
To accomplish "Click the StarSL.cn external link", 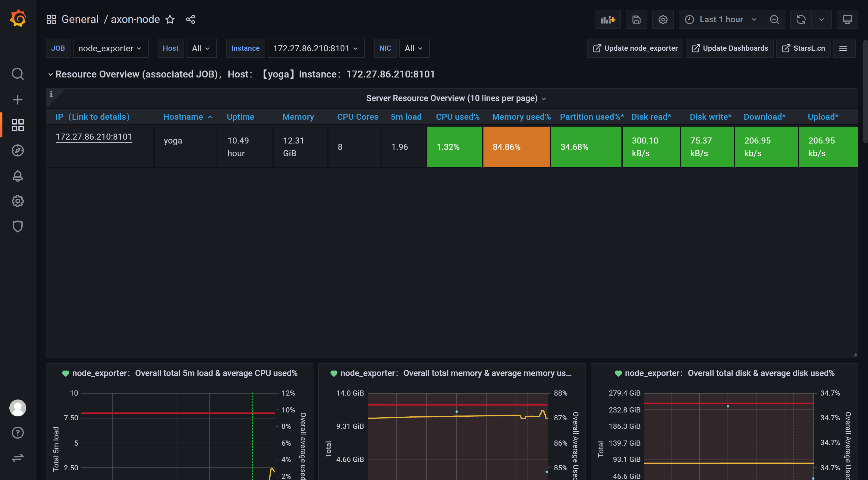I will tap(804, 48).
